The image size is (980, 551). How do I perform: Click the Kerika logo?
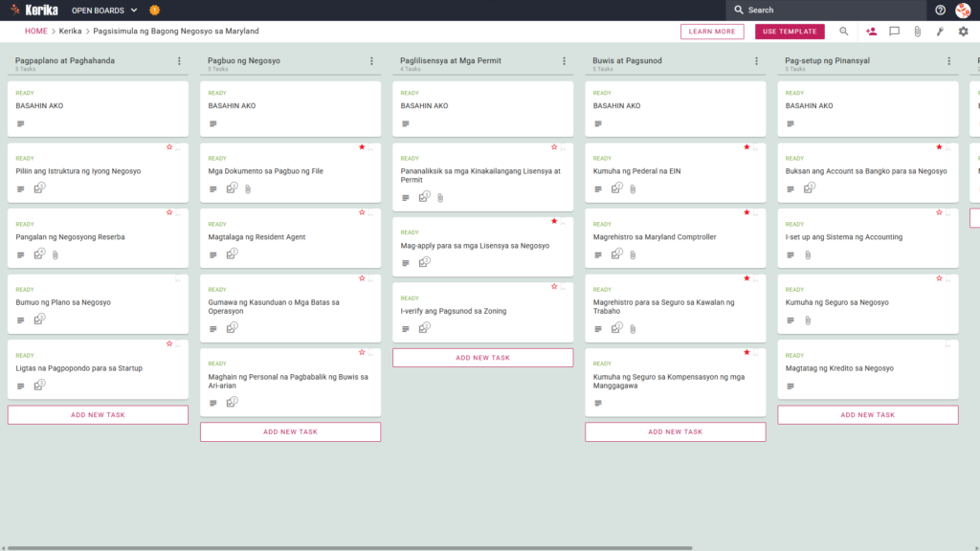[34, 10]
